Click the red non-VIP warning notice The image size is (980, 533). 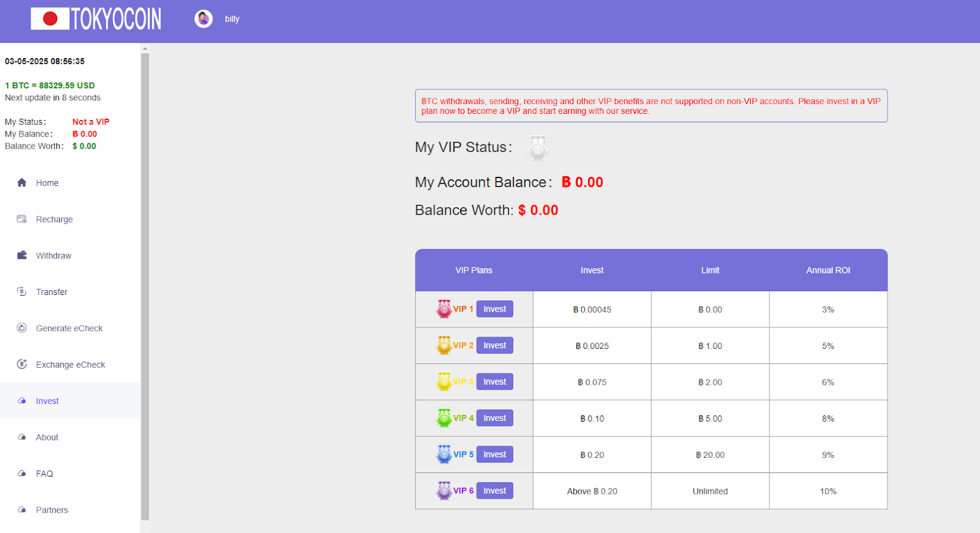[x=651, y=106]
